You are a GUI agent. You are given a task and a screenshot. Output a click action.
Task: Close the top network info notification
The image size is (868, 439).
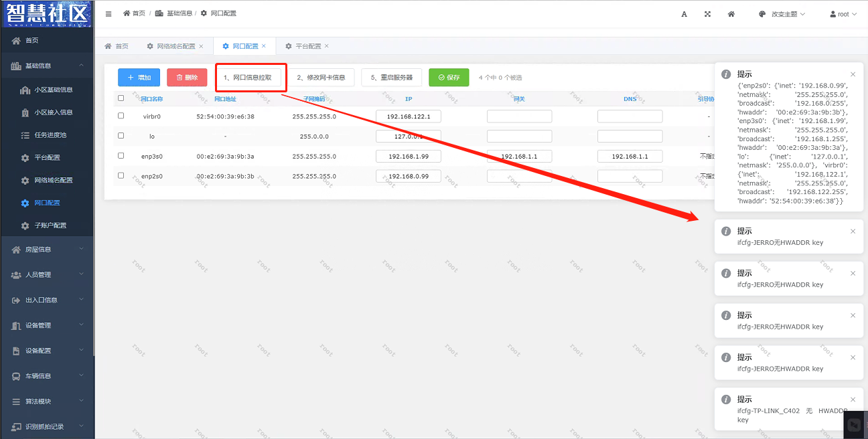[853, 74]
